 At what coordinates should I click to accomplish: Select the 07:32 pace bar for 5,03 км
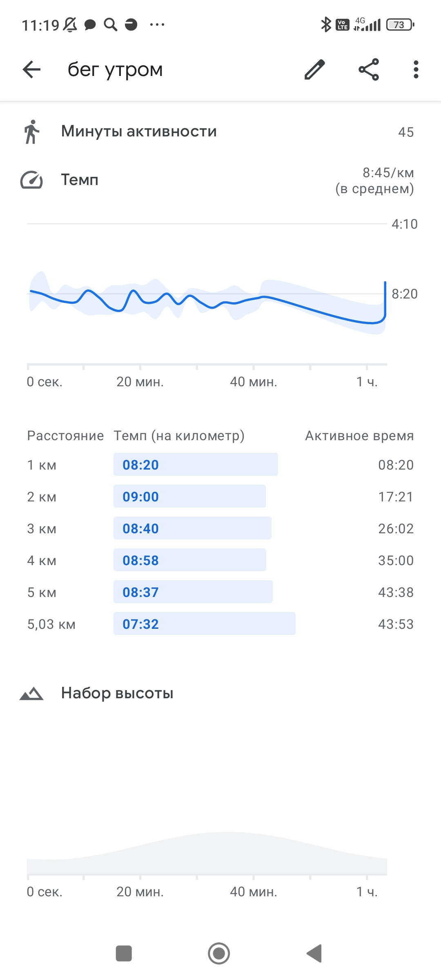tap(205, 624)
